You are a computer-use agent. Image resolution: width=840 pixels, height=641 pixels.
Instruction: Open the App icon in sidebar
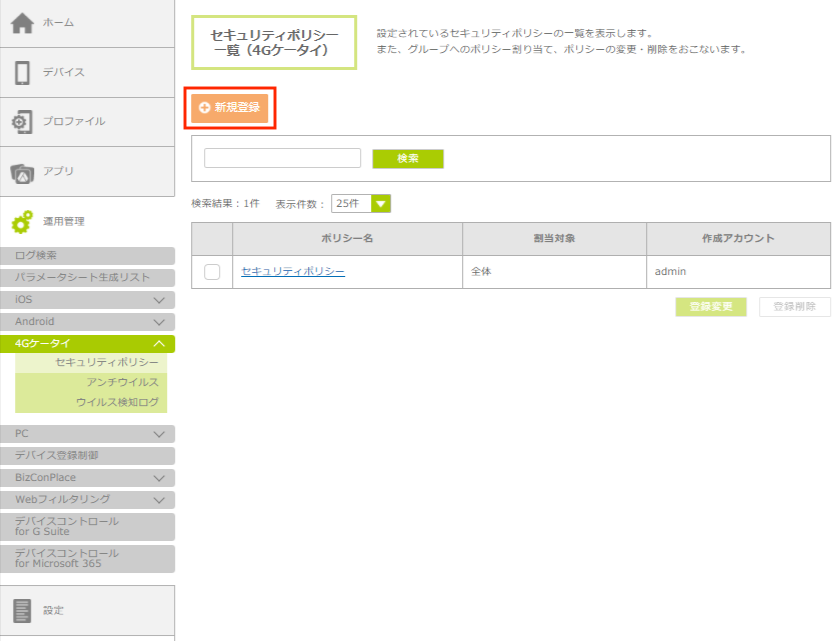click(22, 172)
